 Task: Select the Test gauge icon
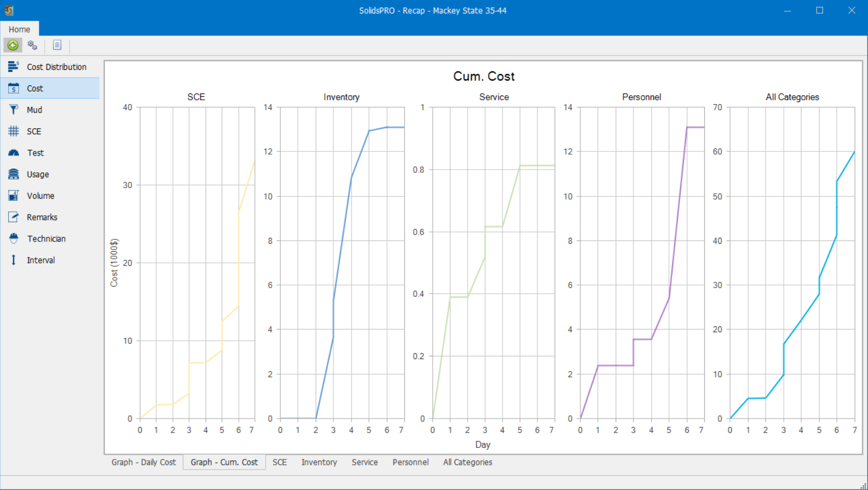pos(13,153)
